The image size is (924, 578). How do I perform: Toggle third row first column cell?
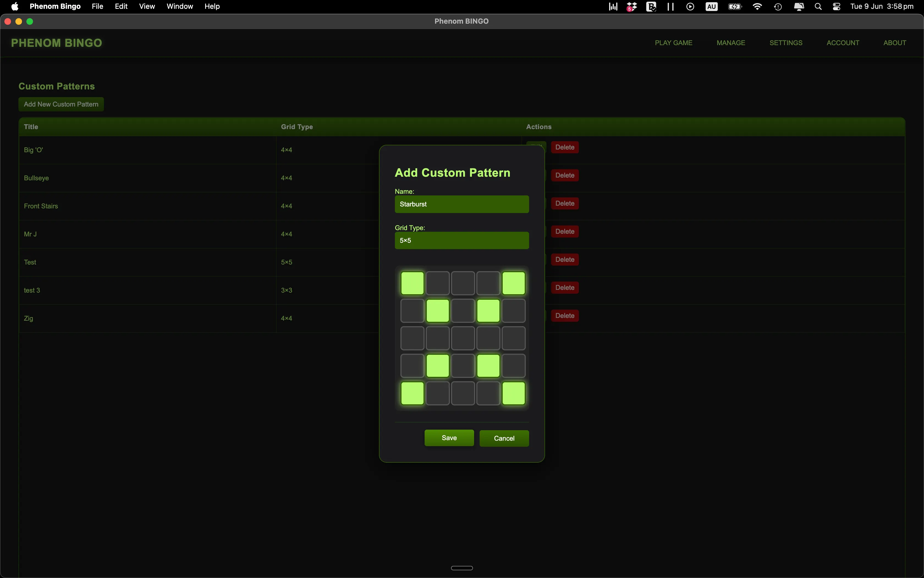pyautogui.click(x=413, y=338)
